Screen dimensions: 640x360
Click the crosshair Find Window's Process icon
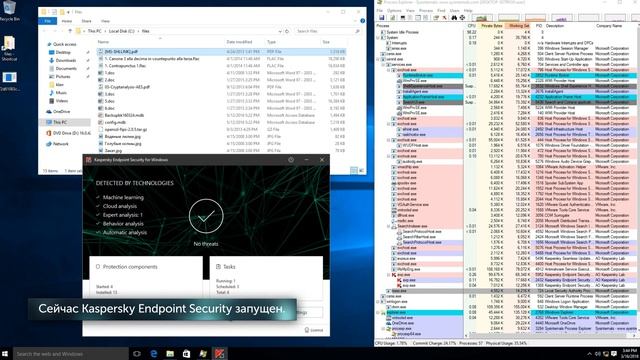click(462, 18)
